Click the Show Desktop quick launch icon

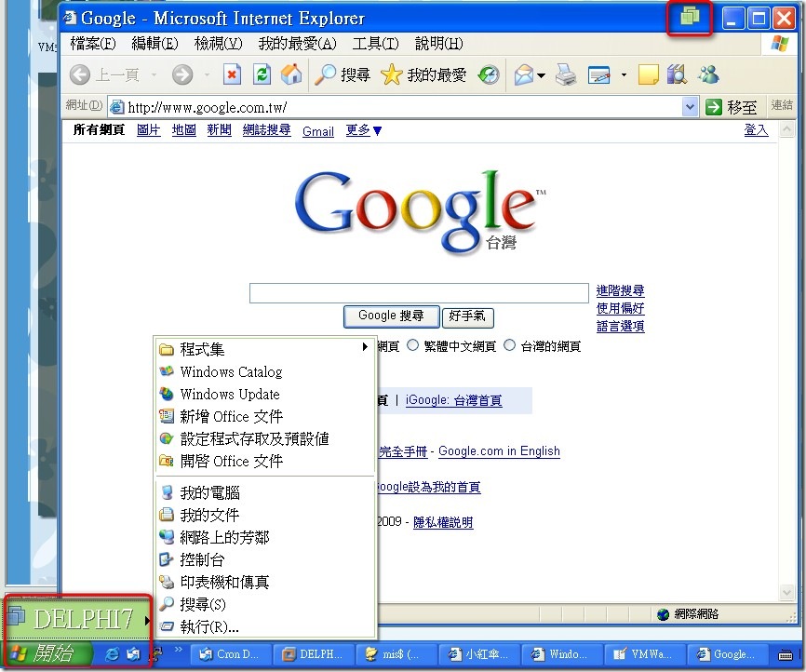coord(133,654)
